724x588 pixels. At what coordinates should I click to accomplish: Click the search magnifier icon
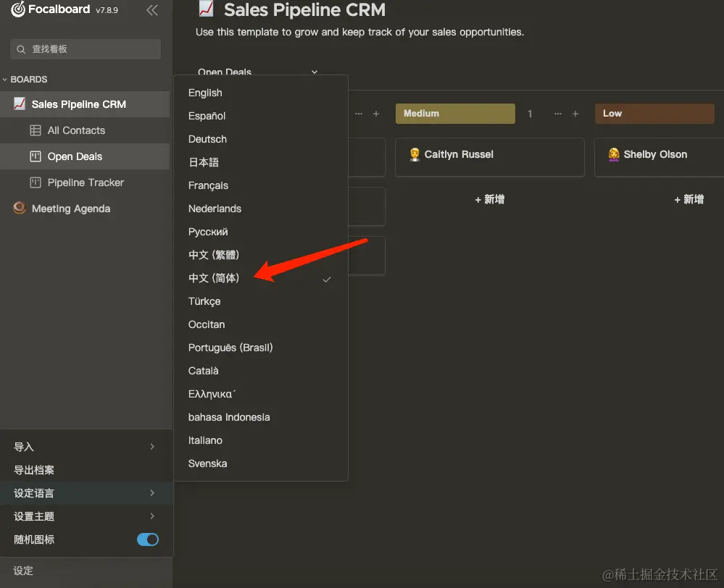click(x=21, y=49)
